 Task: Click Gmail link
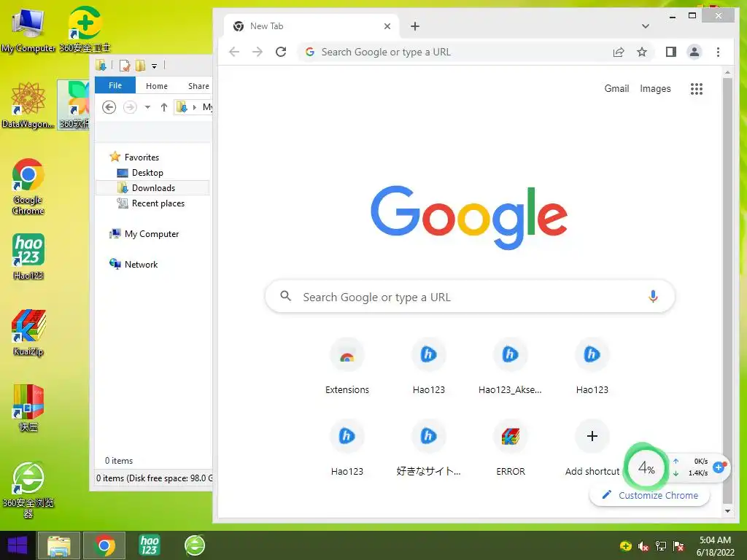[616, 88]
